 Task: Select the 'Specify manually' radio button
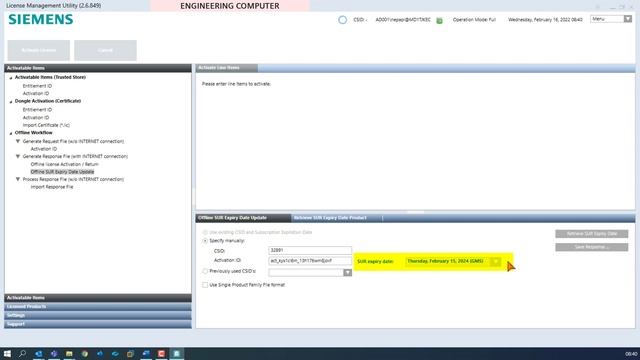(205, 241)
